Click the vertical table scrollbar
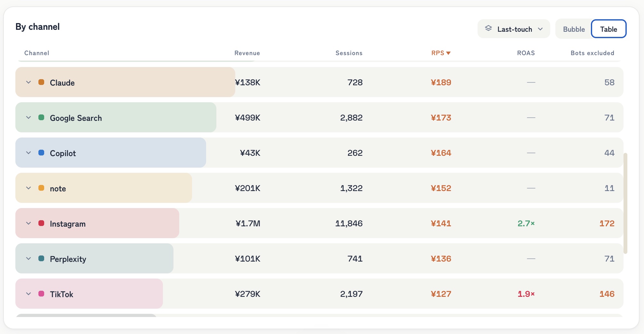644x334 pixels. tap(625, 203)
